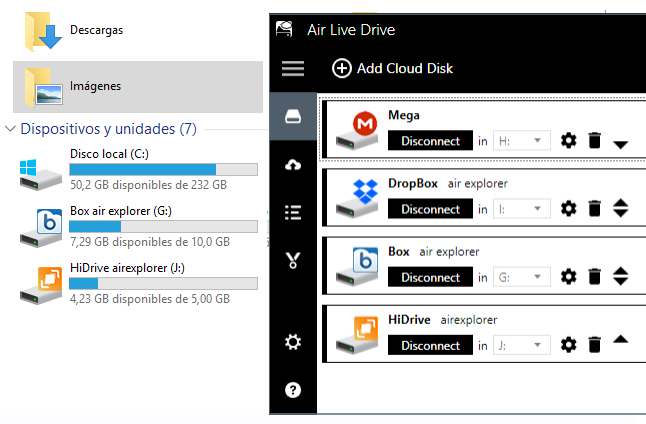Viewport: 646px width, 424px height.
Task: Click the DropBox drive icon in Air Live Drive
Action: [357, 198]
